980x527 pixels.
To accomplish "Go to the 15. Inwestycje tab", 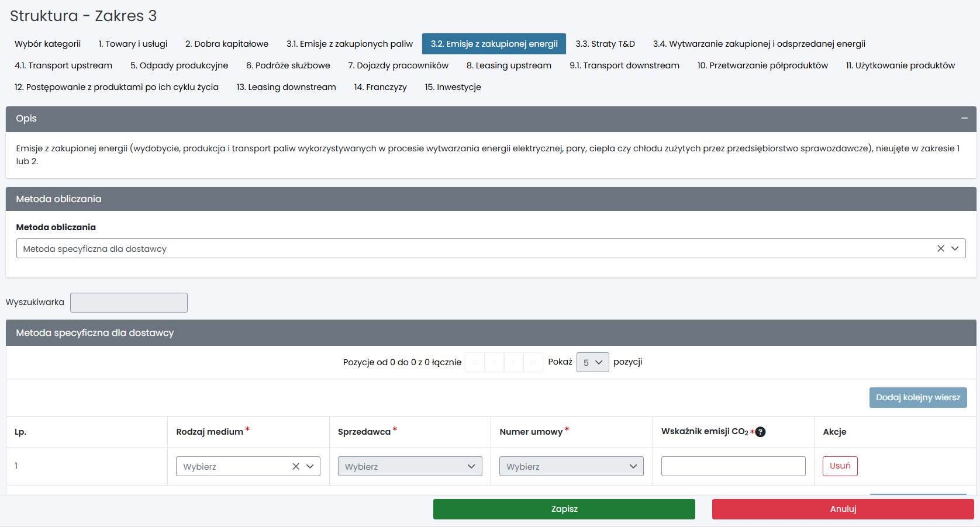I will click(453, 87).
